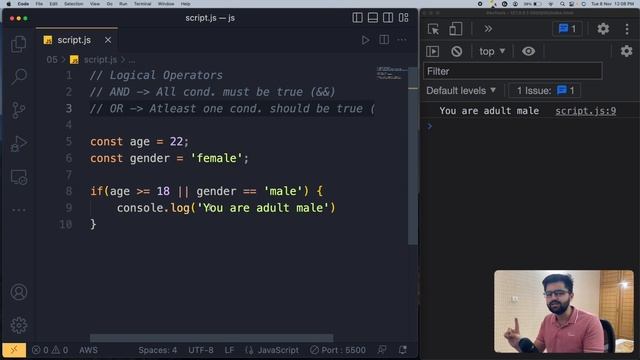This screenshot has width=640, height=360.
Task: Click the line "const gender = 'female';"
Action: (x=169, y=158)
